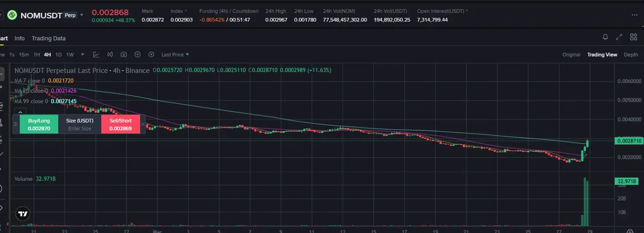Click Open Interest value 7,314,799.44

click(x=433, y=20)
